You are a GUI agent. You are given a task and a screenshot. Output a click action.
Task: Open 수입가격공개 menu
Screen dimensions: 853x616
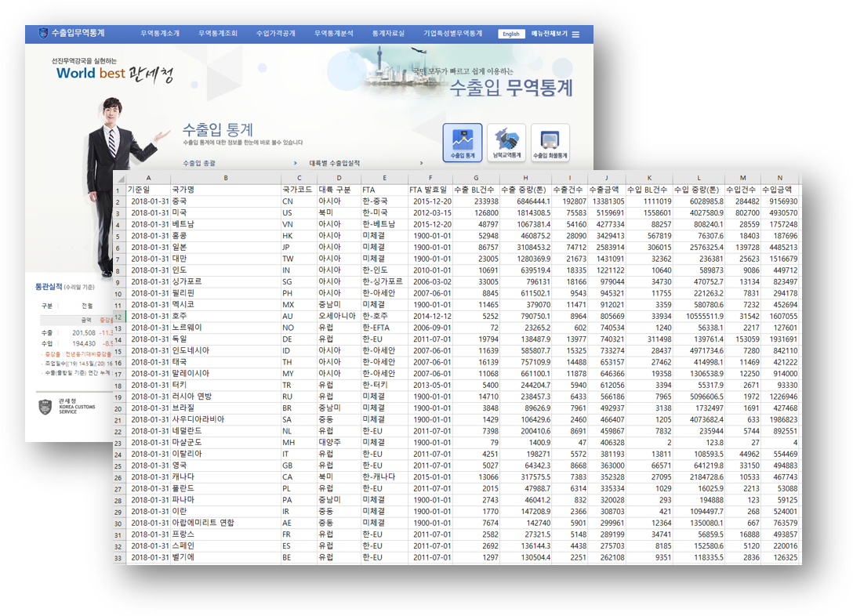[x=276, y=34]
